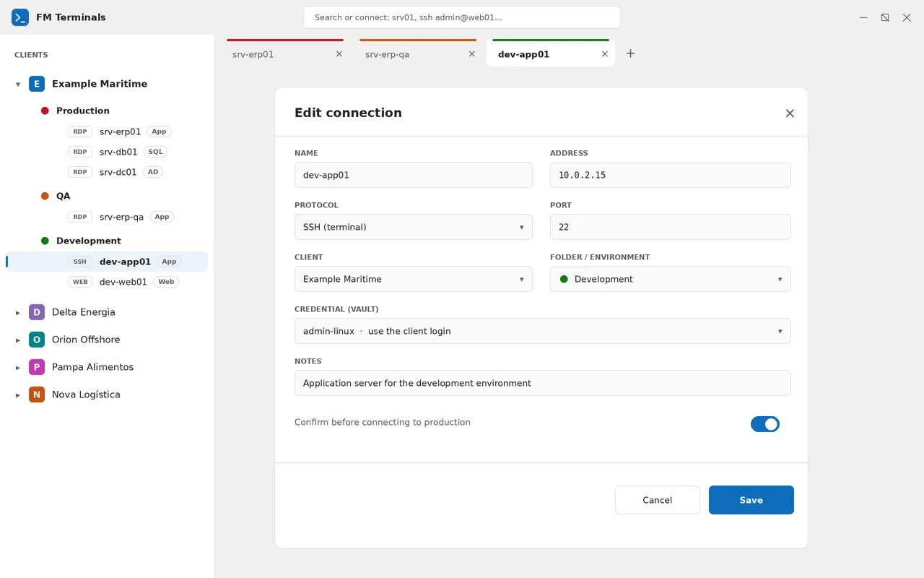The width and height of the screenshot is (924, 578).
Task: Click the Nova Logística avatar icon
Action: pyautogui.click(x=37, y=394)
